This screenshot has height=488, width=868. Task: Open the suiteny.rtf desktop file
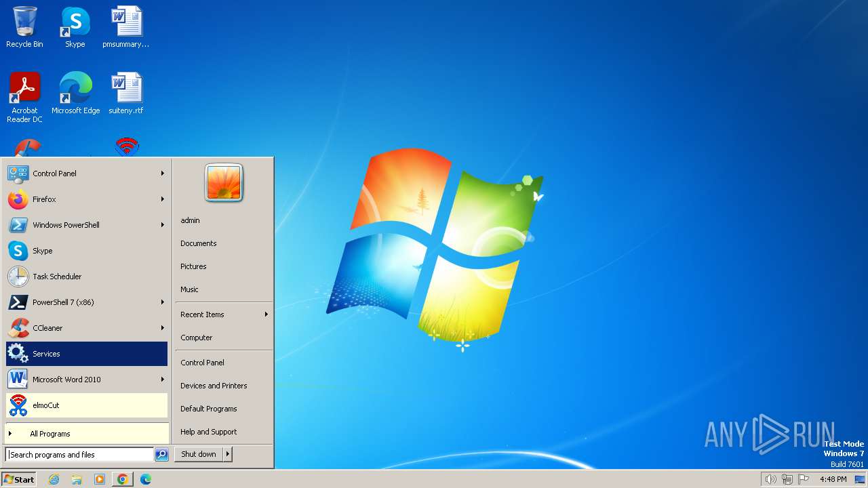(126, 93)
